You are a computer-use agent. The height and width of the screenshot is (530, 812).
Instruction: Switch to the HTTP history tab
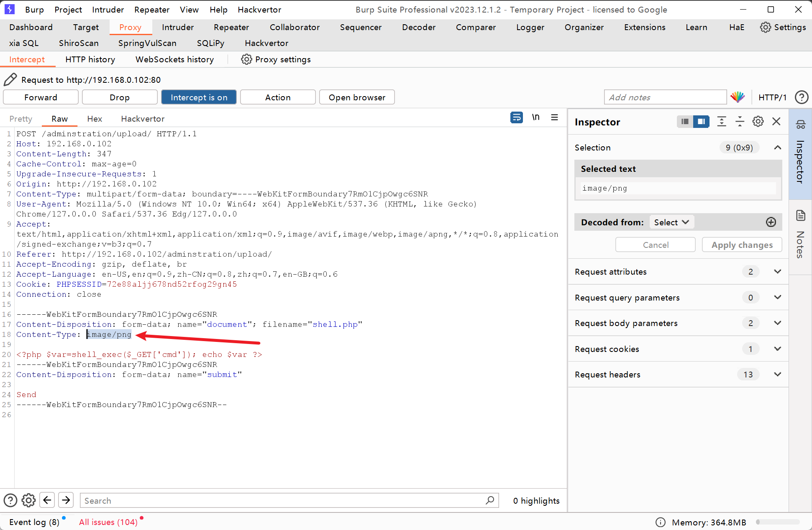90,59
